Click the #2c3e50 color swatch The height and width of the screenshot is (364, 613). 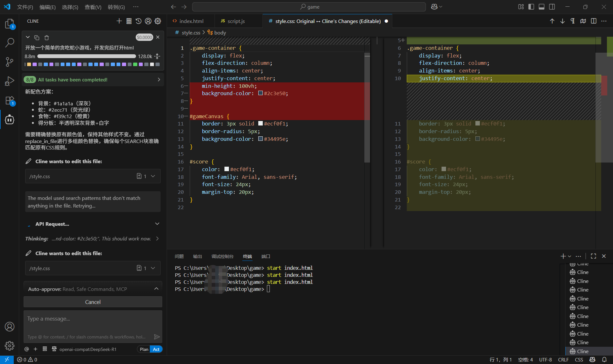(261, 93)
